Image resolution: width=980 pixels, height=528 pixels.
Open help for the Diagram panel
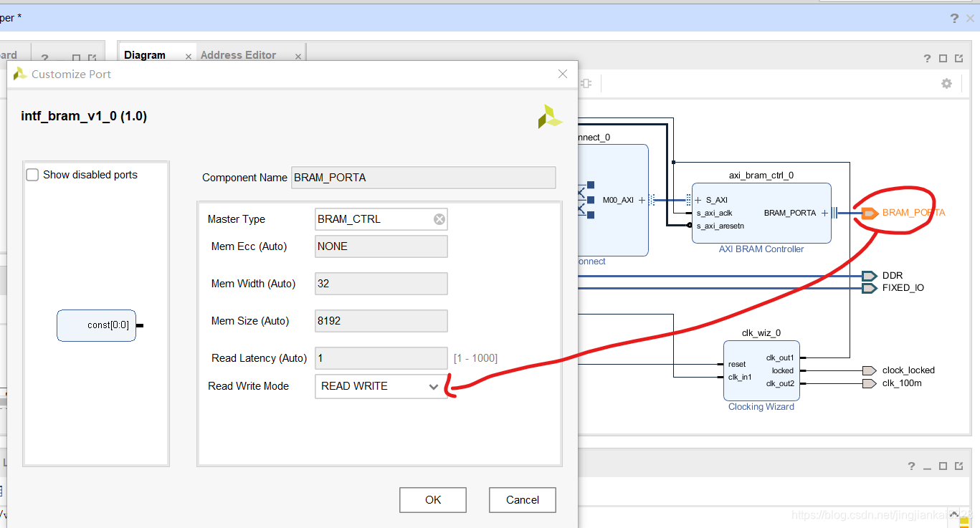point(928,59)
